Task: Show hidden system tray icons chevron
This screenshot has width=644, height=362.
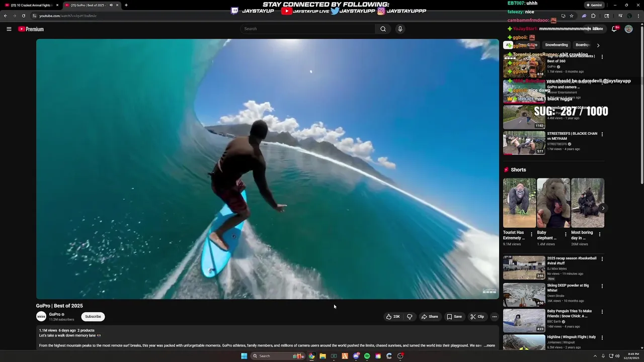Action: pyautogui.click(x=595, y=356)
